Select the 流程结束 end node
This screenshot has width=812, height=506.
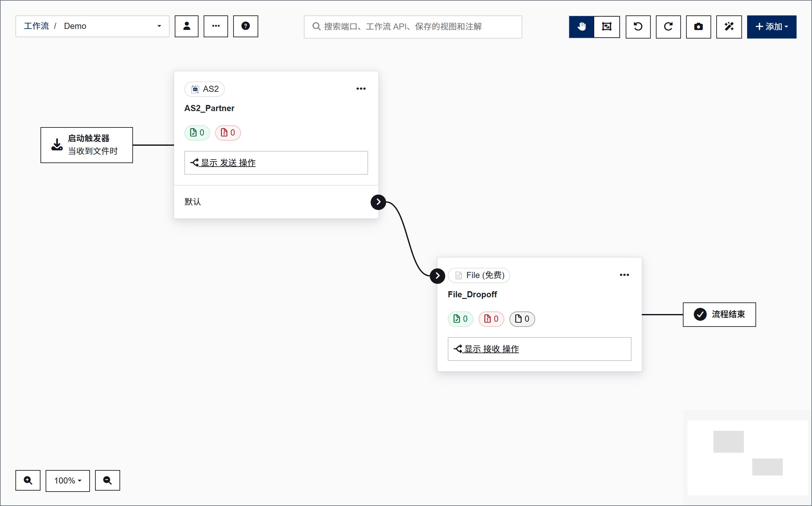point(719,315)
